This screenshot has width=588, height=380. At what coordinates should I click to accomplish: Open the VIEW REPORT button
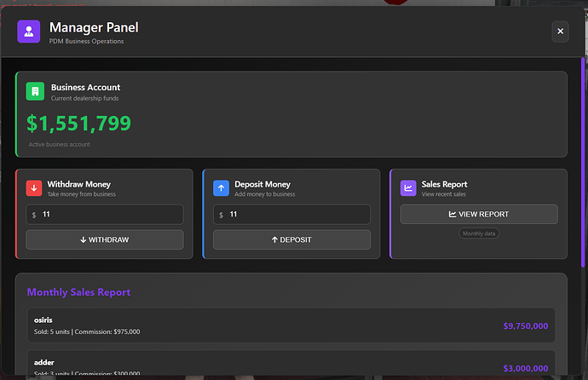pyautogui.click(x=478, y=214)
